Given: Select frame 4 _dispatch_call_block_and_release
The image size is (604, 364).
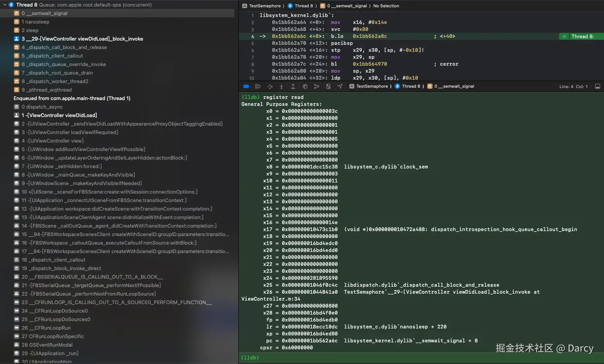Looking at the screenshot, I should (117, 47).
